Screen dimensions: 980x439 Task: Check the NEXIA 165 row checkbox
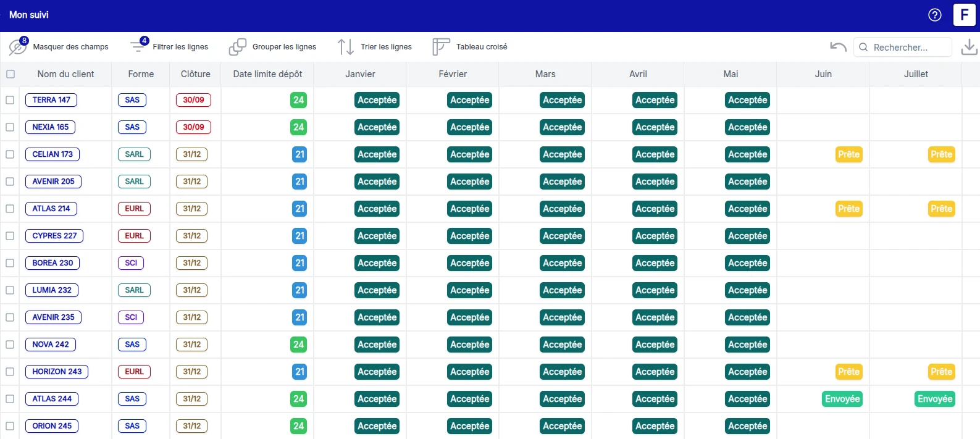[x=10, y=127]
